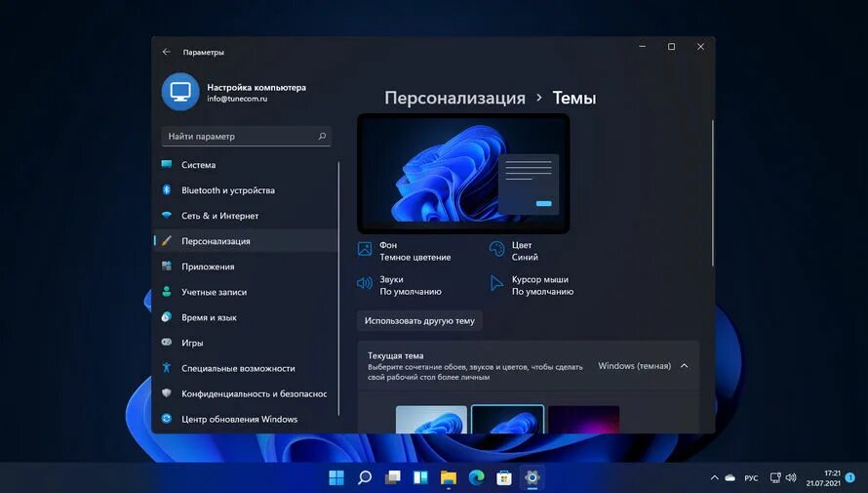Click the Фон picture icon
The width and height of the screenshot is (868, 493).
pos(365,249)
